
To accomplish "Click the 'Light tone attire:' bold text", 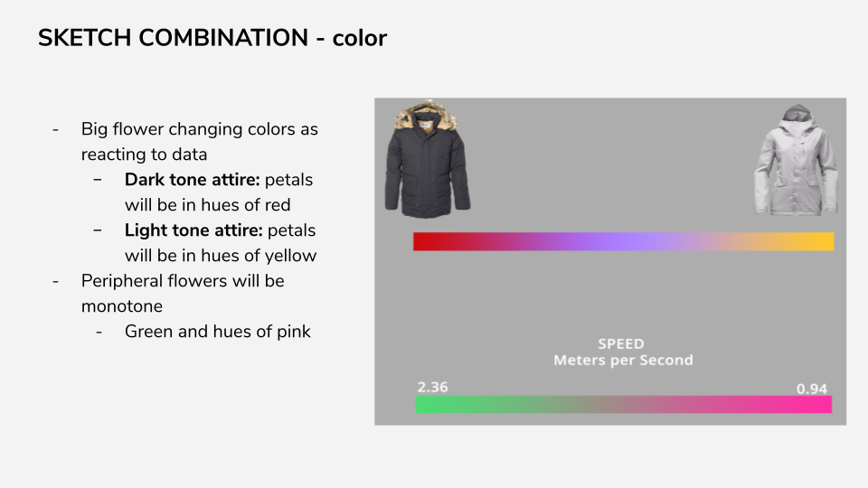I will click(x=193, y=230).
